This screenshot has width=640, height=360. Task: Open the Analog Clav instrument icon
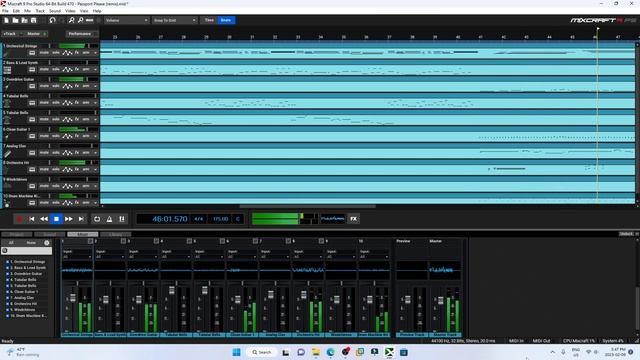click(x=7, y=154)
